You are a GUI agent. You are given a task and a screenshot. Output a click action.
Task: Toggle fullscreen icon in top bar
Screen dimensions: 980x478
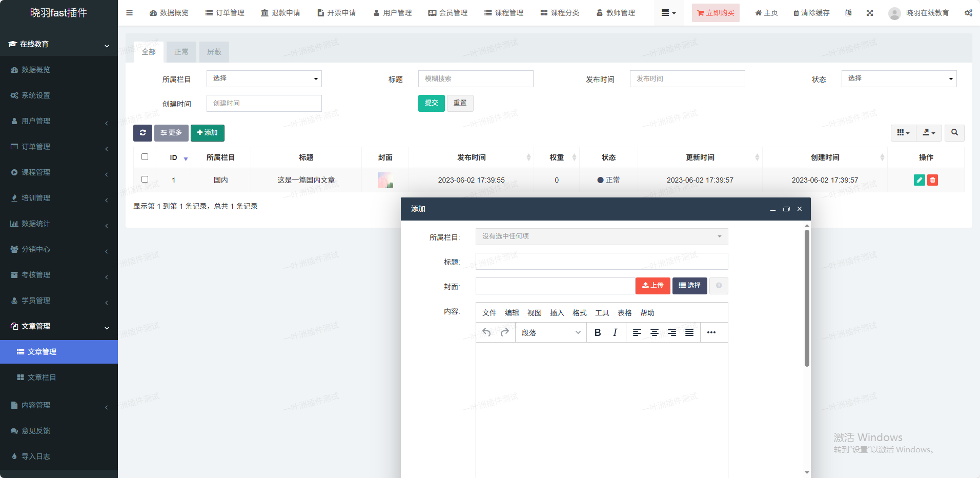[869, 13]
